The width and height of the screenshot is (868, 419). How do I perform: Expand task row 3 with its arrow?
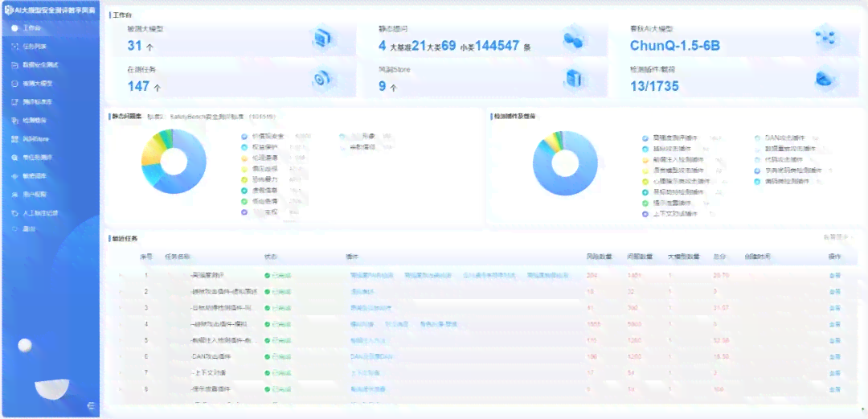coord(121,307)
